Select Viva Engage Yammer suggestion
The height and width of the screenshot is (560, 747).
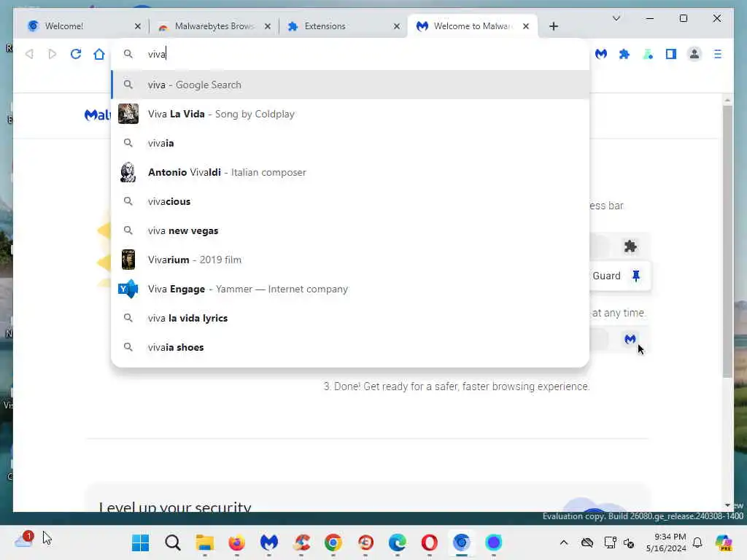click(350, 289)
